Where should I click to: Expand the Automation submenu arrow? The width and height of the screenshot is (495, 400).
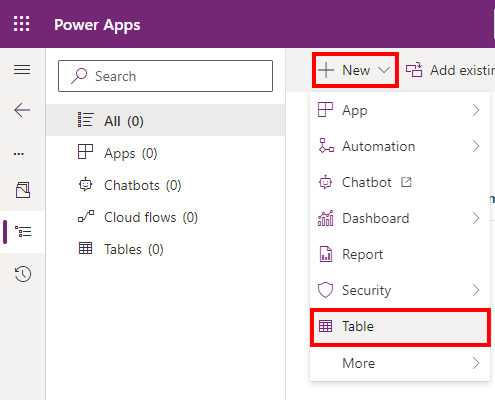point(476,146)
